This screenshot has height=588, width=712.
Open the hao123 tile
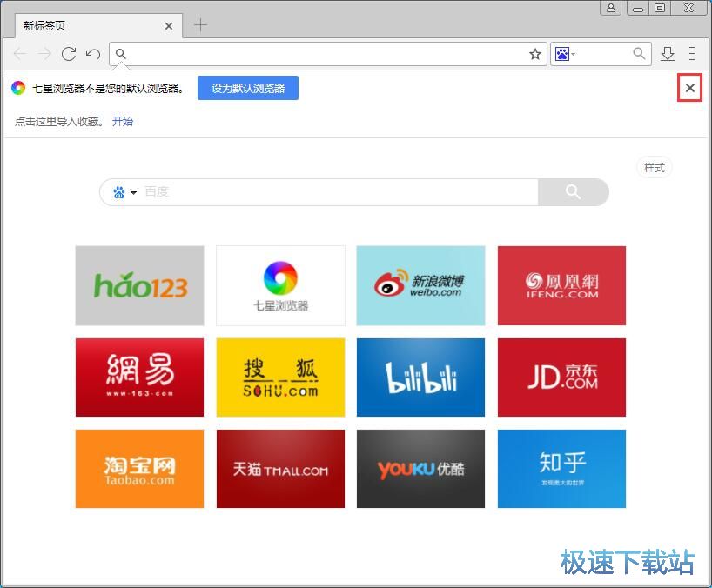point(139,286)
